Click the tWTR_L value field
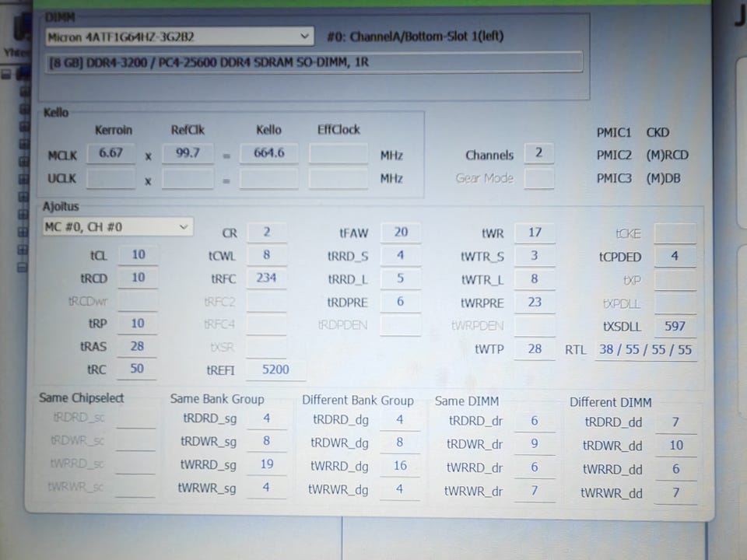The height and width of the screenshot is (560, 747). (535, 279)
